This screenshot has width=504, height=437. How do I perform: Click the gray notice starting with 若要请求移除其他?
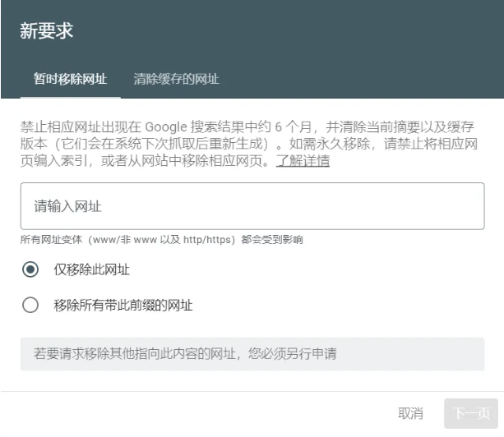[185, 354]
